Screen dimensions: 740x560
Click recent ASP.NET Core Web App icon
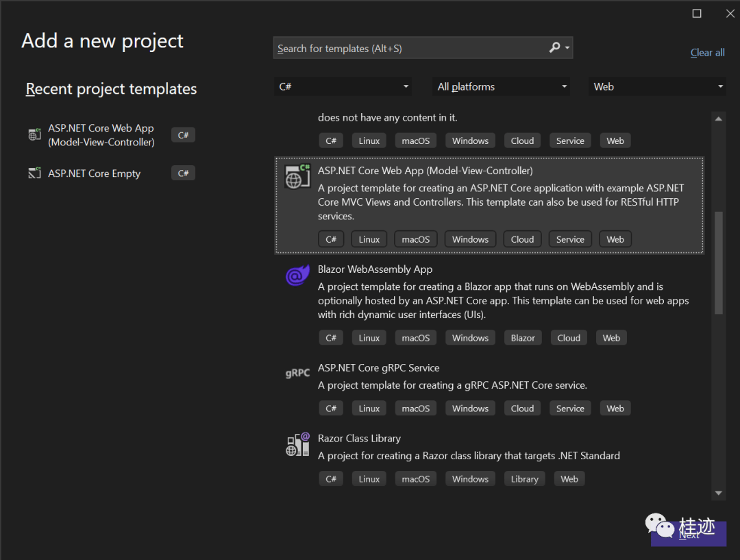click(x=34, y=134)
